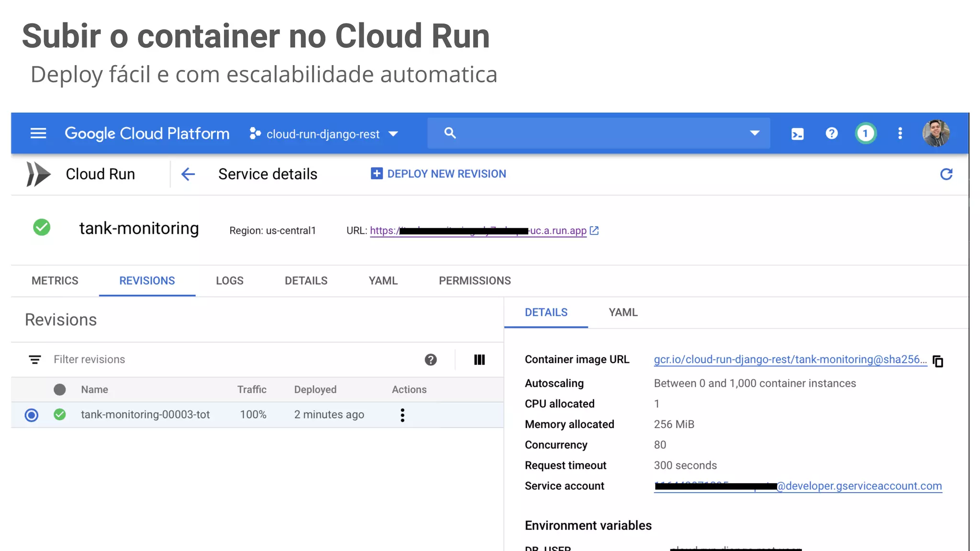Click the filter revisions icon
This screenshot has width=980, height=551.
point(35,360)
